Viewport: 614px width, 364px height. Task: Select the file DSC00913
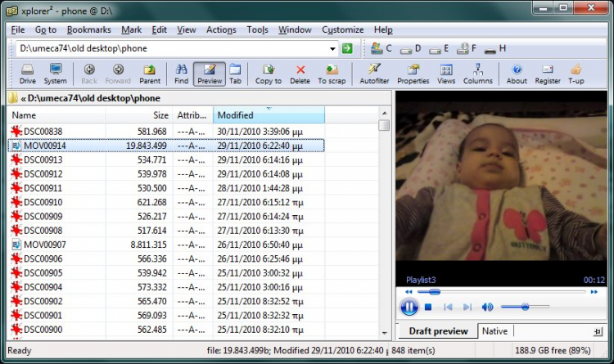point(166,160)
